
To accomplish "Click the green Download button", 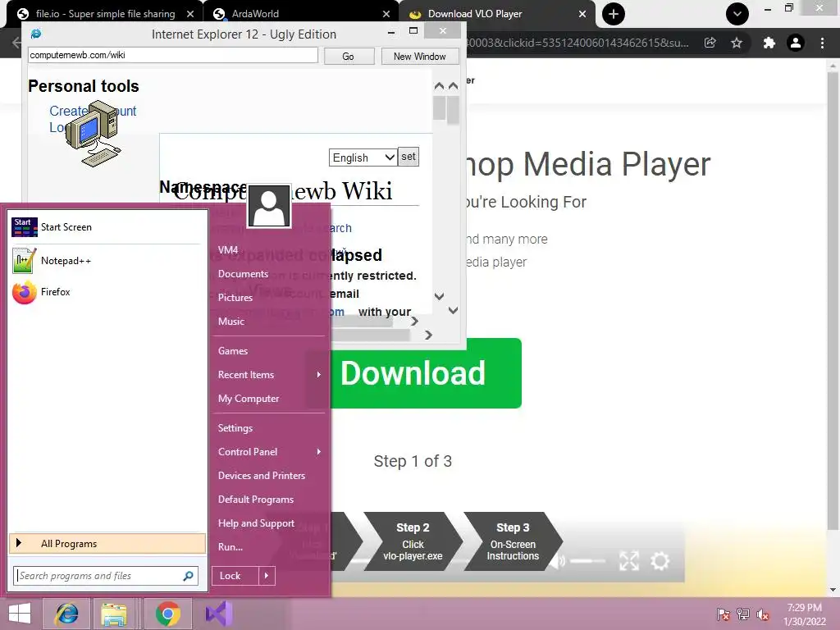I will point(426,373).
